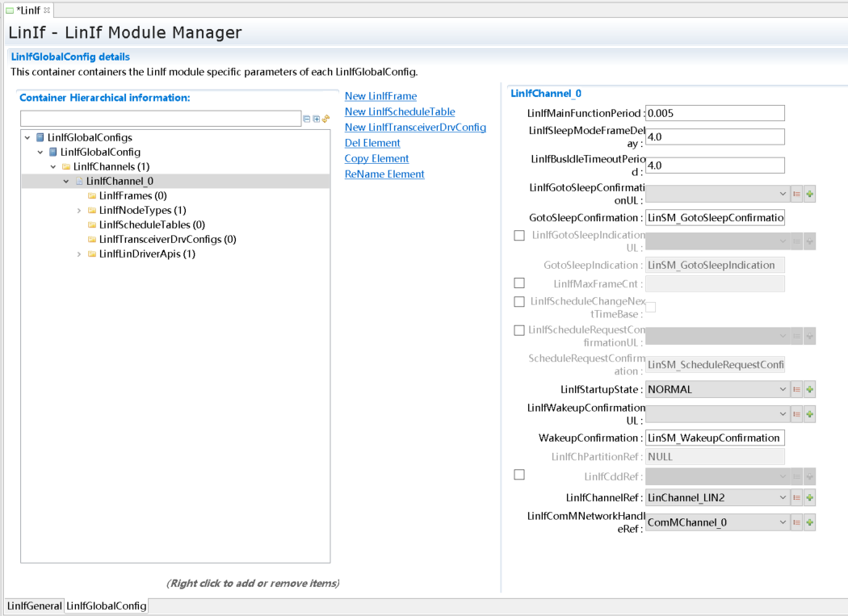Click the green plus icon beside LinIfChannelRef
This screenshot has width=848, height=616.
pyautogui.click(x=810, y=498)
